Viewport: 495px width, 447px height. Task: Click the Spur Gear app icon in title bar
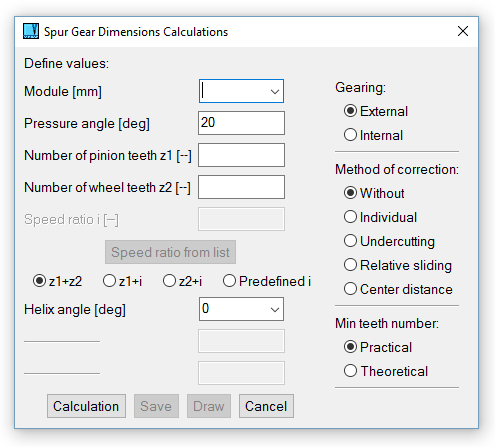coord(31,31)
